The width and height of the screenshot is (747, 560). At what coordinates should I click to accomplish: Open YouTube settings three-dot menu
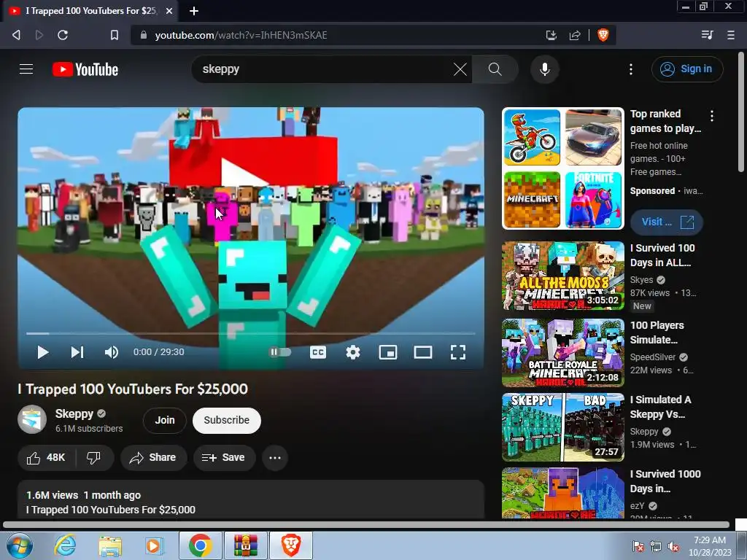[x=631, y=69]
